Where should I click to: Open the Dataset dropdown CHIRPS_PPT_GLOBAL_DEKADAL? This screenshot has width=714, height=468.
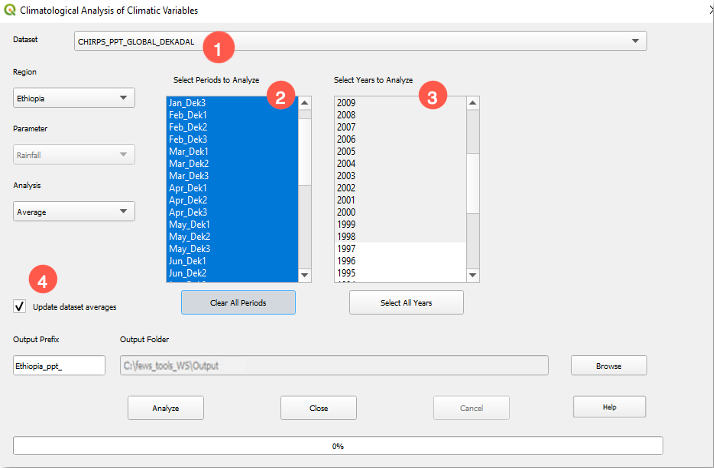(x=360, y=41)
